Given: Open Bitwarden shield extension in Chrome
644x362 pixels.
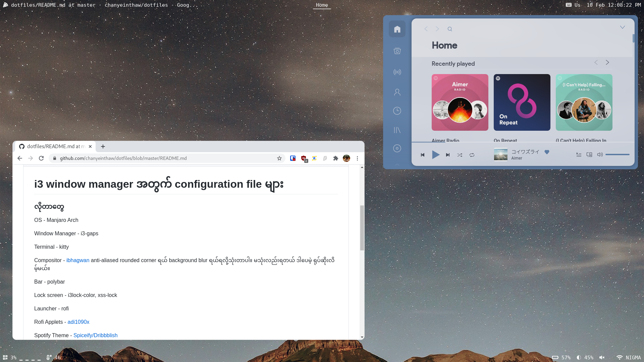Looking at the screenshot, I should [293, 158].
